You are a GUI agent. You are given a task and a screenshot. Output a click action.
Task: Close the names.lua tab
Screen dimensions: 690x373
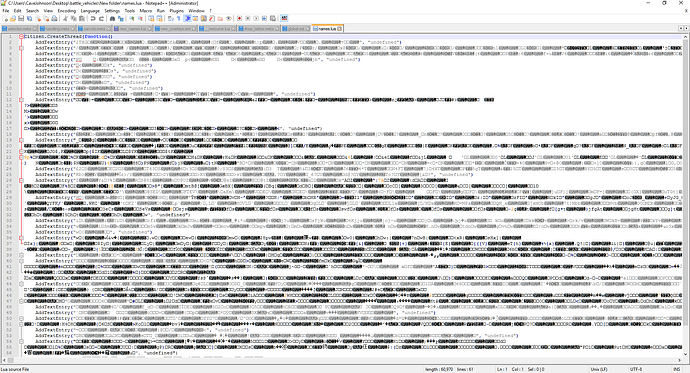click(340, 29)
